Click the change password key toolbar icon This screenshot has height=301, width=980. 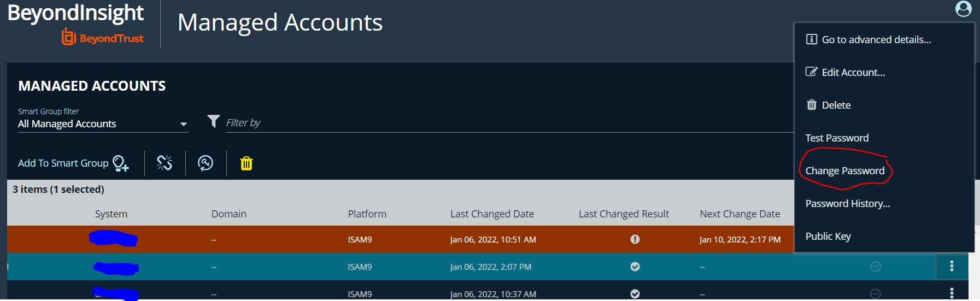[x=206, y=163]
